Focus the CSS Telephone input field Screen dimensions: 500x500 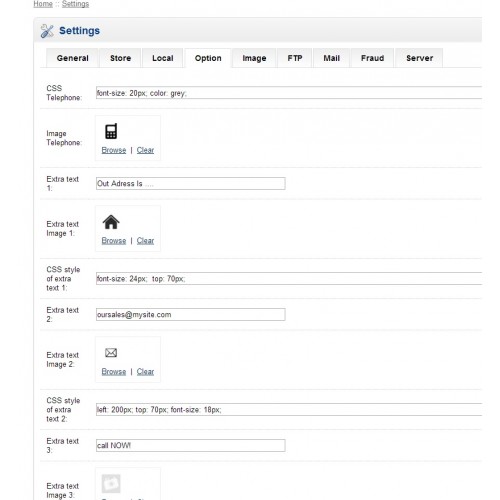click(x=289, y=93)
